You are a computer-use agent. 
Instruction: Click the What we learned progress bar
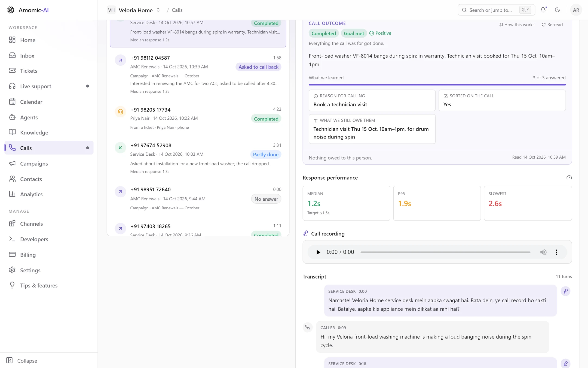click(437, 85)
